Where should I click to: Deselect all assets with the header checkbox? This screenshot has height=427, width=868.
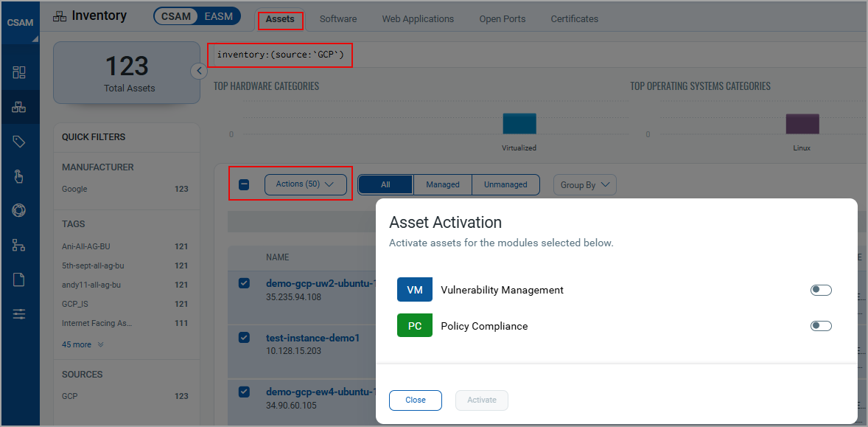coord(244,184)
